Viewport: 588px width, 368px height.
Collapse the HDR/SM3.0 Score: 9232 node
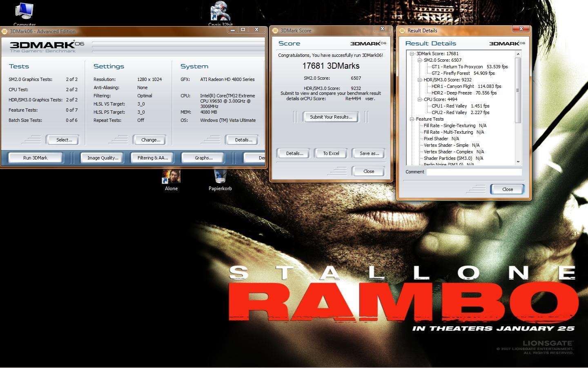pyautogui.click(x=419, y=80)
